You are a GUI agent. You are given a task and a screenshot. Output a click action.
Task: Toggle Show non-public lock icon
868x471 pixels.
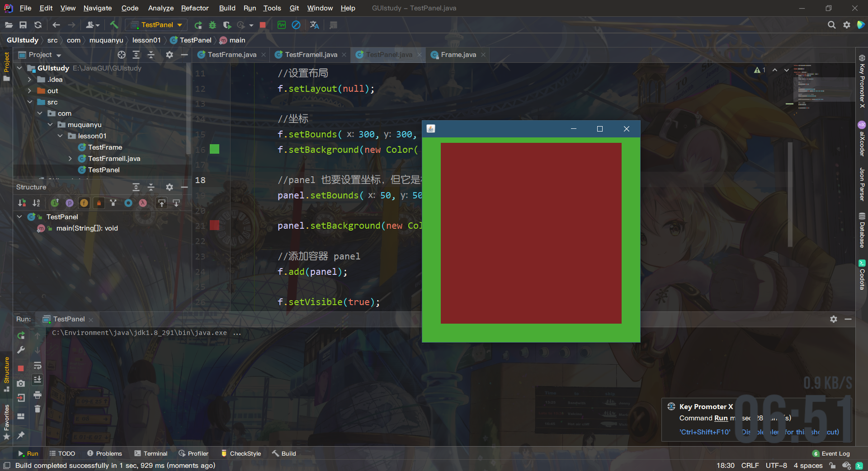click(x=99, y=203)
